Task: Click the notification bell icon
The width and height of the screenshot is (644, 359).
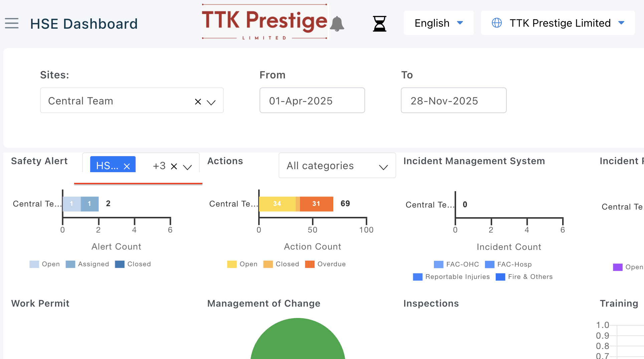Action: pos(337,24)
